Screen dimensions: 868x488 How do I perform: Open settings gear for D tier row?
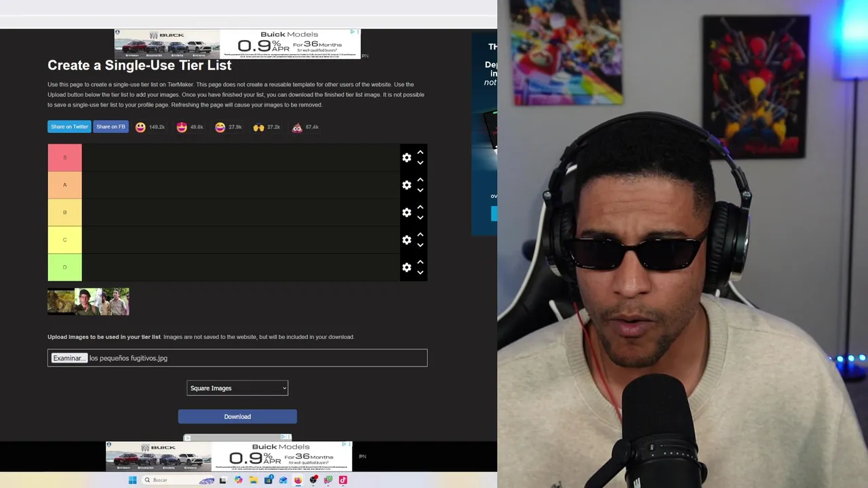click(406, 267)
